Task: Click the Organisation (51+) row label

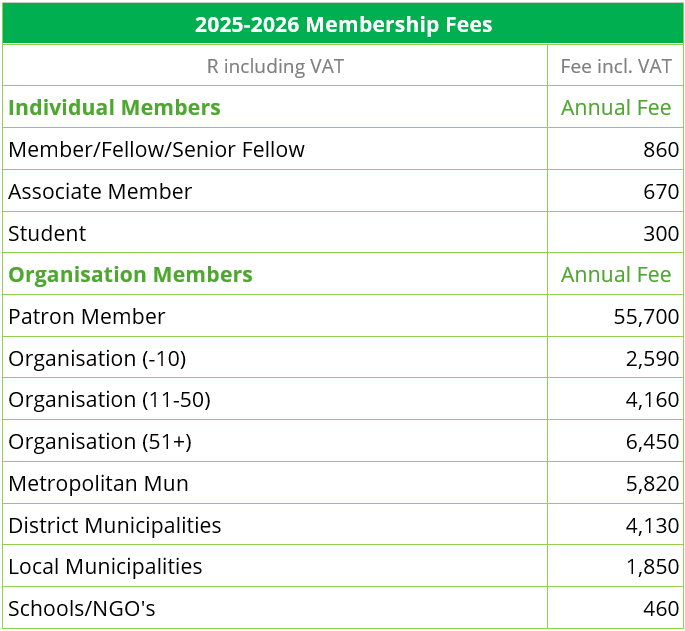Action: click(100, 442)
